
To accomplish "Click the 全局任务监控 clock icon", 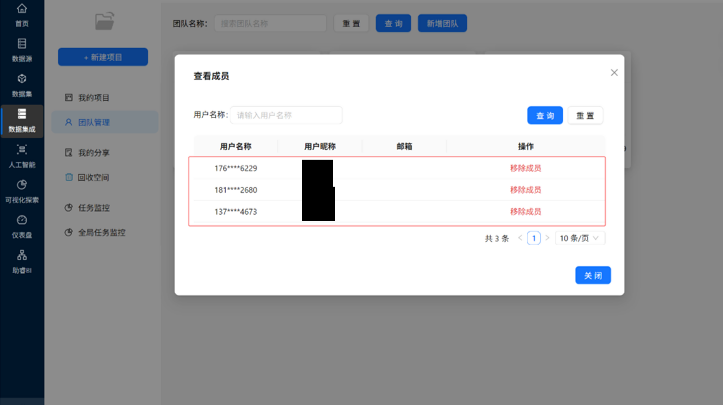I will (69, 232).
